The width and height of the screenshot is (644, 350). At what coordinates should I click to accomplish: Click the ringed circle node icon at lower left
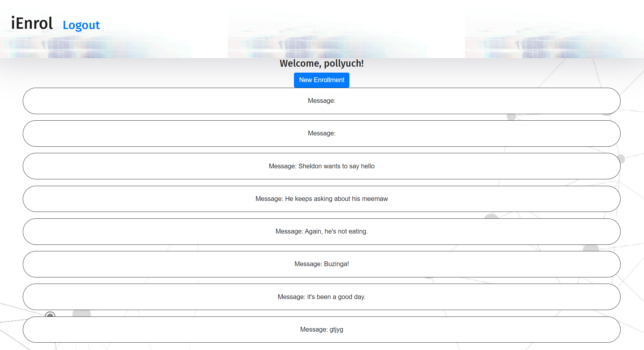coord(50,314)
